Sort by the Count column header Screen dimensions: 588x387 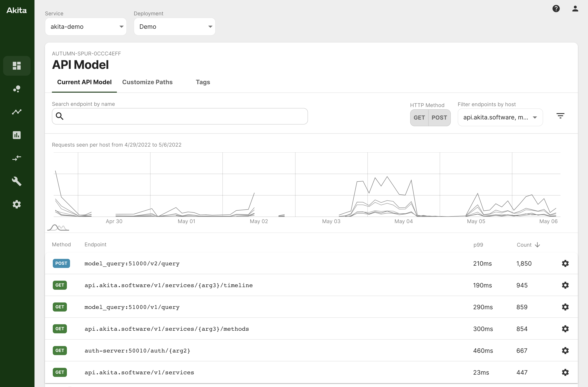[524, 245]
